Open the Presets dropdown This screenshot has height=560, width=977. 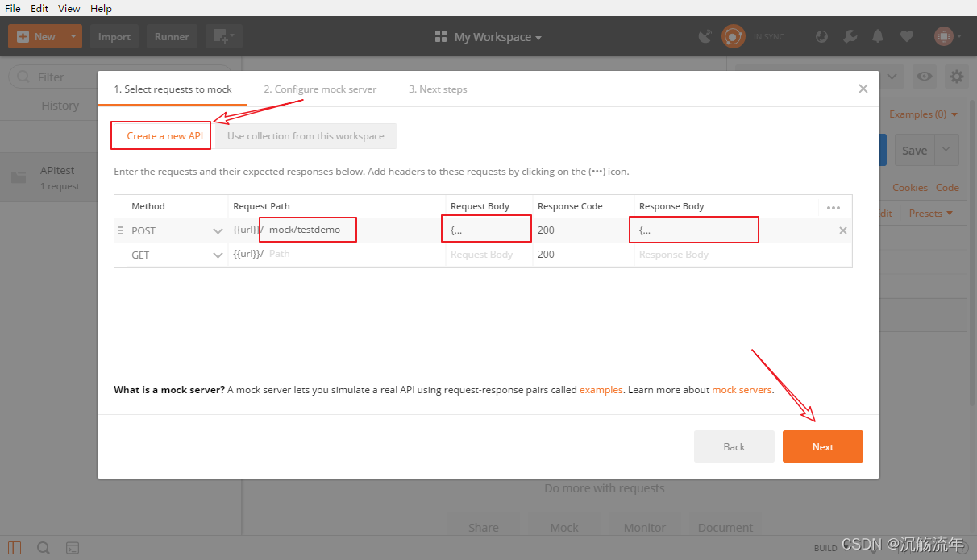click(x=931, y=214)
